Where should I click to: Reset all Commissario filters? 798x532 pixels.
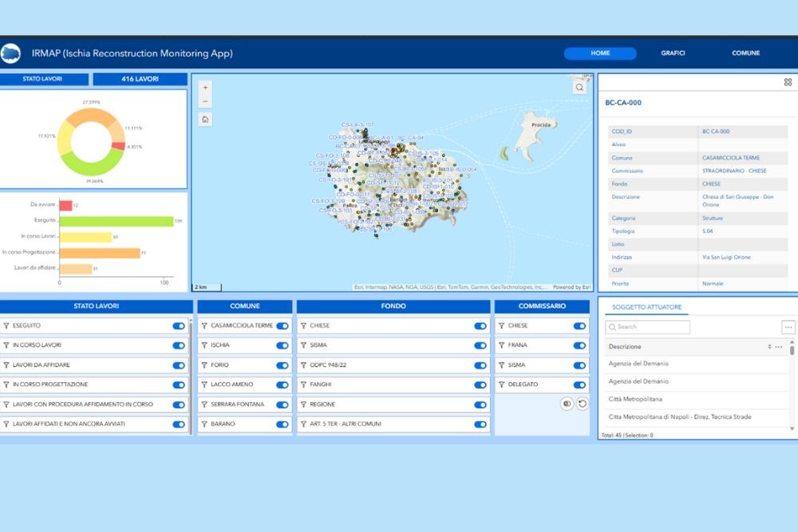[583, 404]
